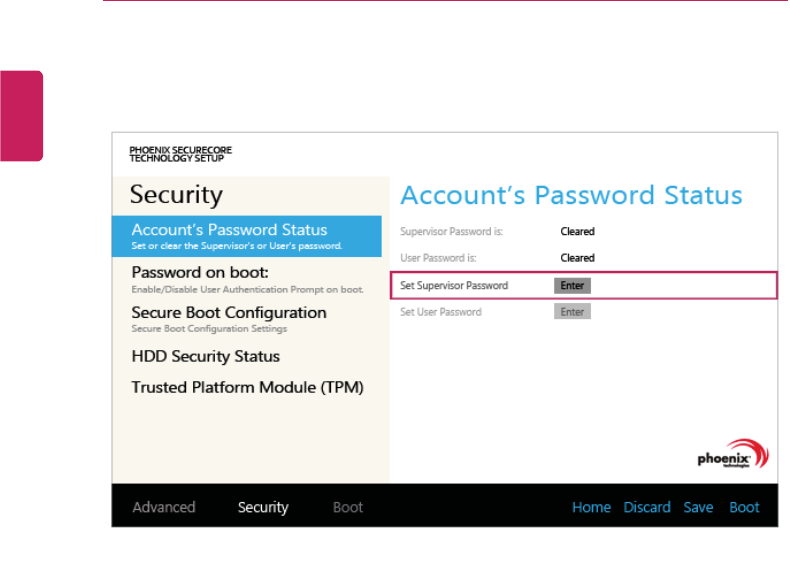
Task: Switch to the Security tab
Action: pyautogui.click(x=263, y=507)
